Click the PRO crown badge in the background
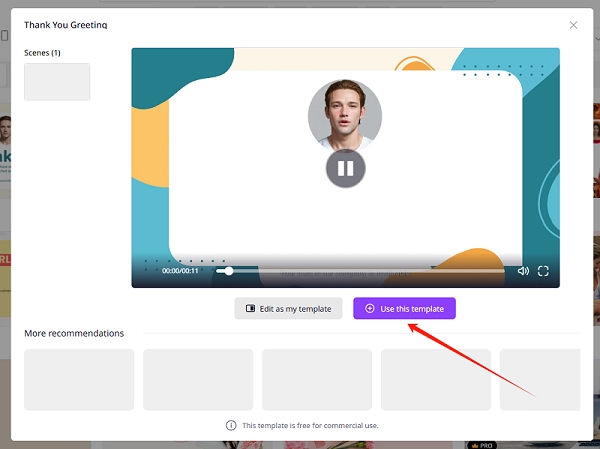 coord(480,443)
